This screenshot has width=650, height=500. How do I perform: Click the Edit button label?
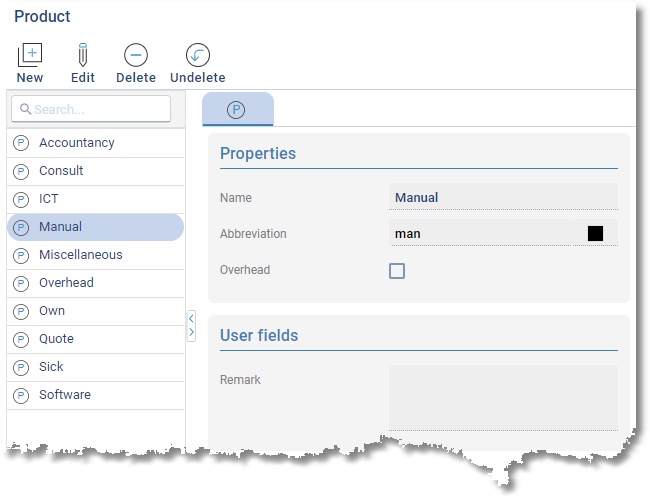click(83, 78)
